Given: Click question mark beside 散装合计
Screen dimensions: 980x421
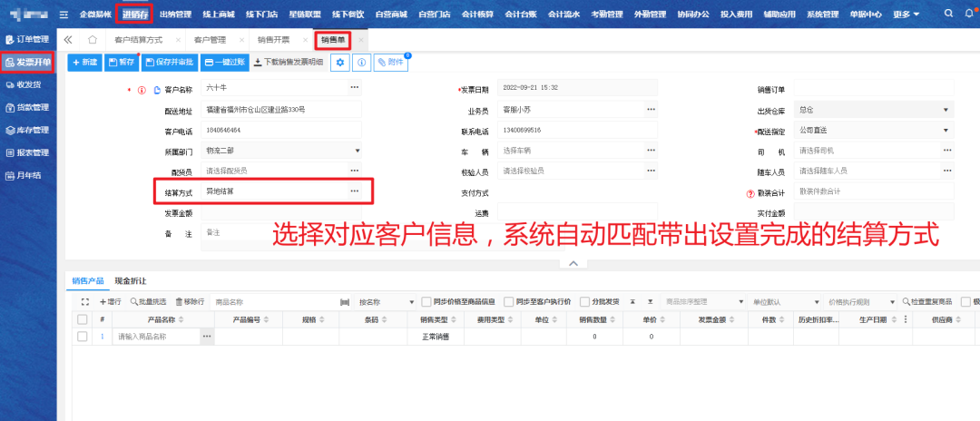Looking at the screenshot, I should [750, 193].
